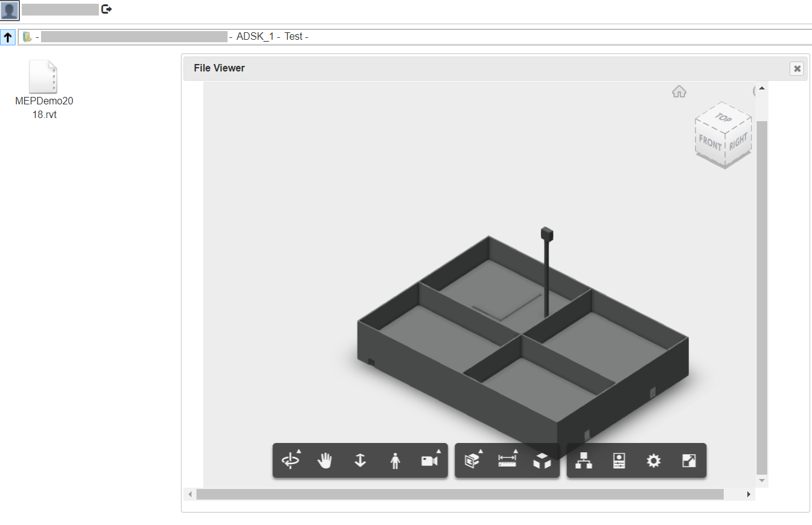This screenshot has height=525, width=812.
Task: Activate the Pan hand tool
Action: [x=325, y=460]
